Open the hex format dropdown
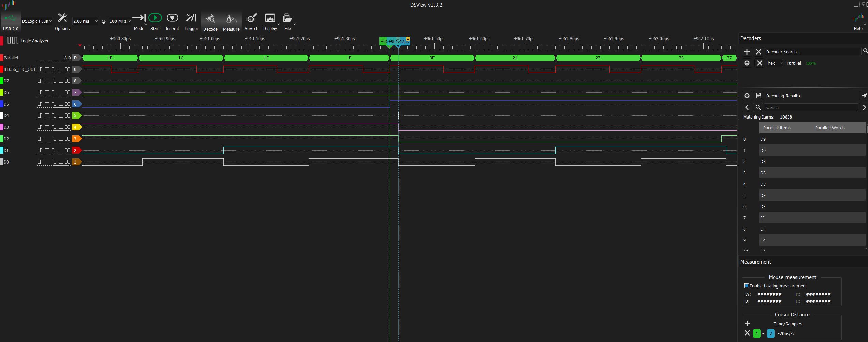 click(775, 63)
